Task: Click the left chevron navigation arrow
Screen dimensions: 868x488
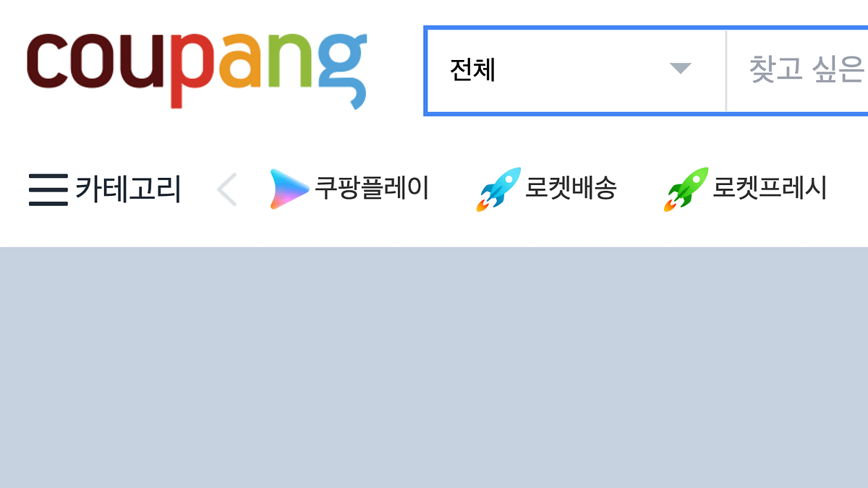Action: pyautogui.click(x=227, y=190)
